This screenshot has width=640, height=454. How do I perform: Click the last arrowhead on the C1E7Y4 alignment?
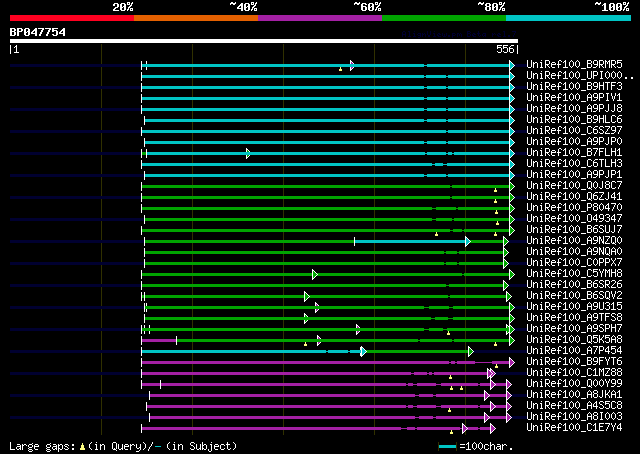(x=493, y=428)
